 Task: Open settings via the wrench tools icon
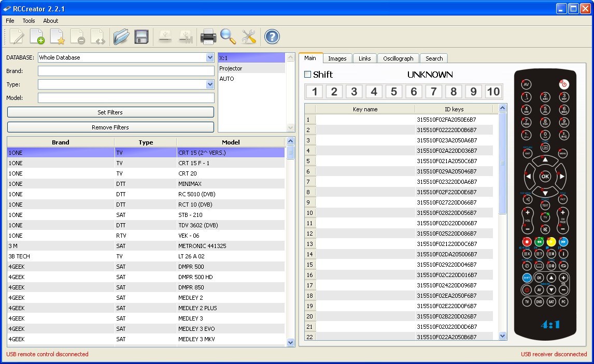(248, 36)
